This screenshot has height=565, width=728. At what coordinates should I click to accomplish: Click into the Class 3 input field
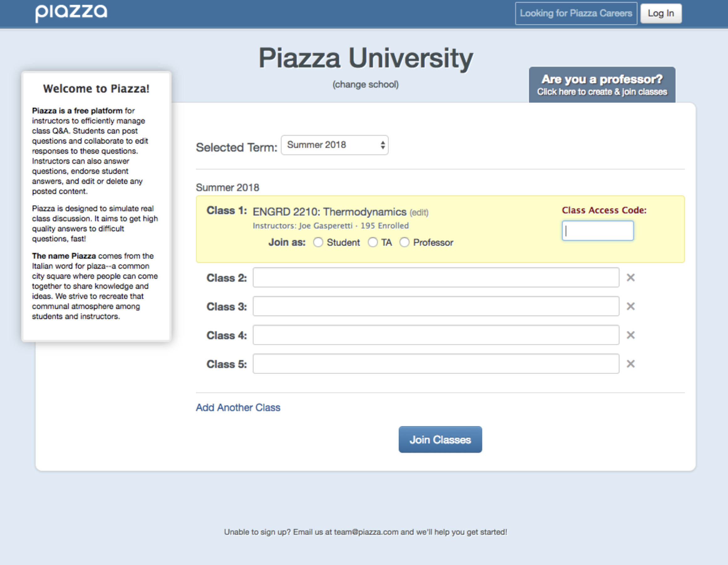pyautogui.click(x=435, y=306)
